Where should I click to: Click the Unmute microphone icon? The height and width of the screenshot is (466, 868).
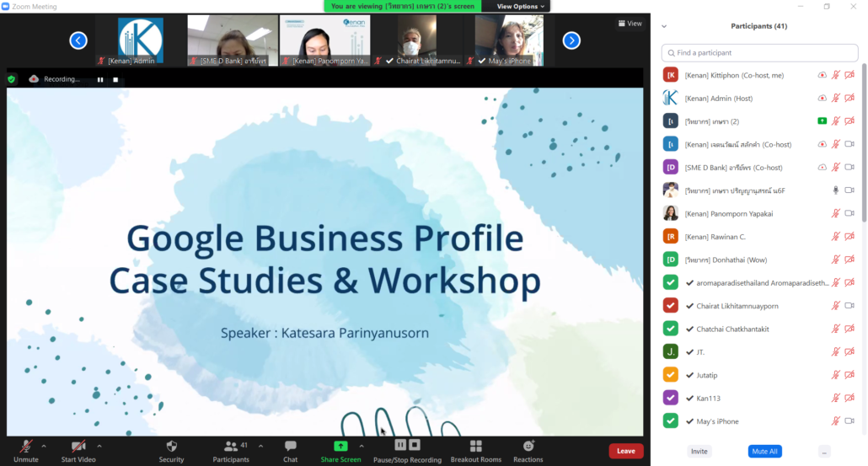[x=26, y=446]
